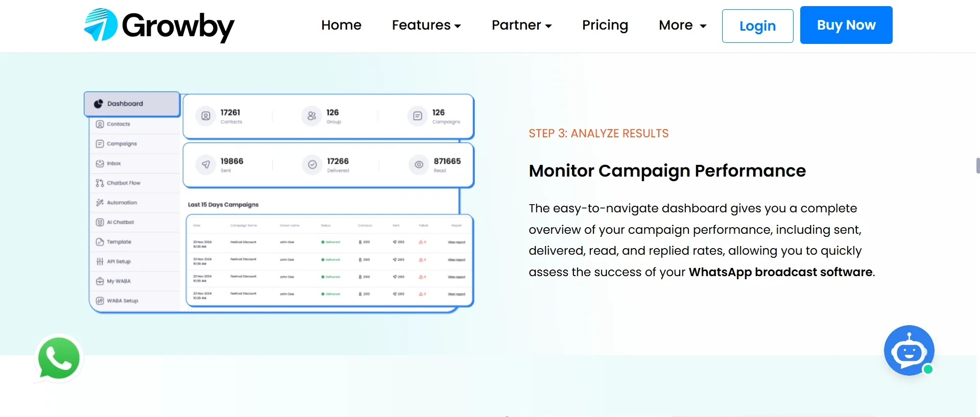
Task: Open the floating WhatsApp chat icon
Action: tap(59, 358)
